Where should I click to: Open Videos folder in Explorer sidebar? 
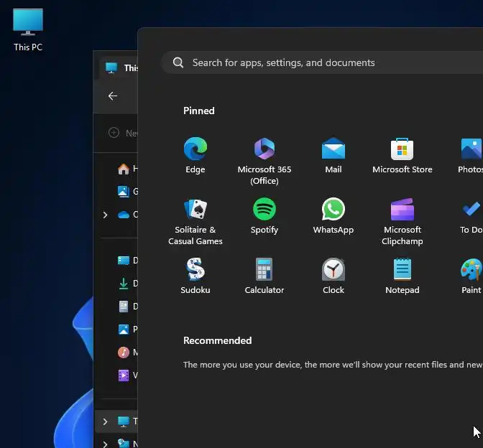pos(127,375)
